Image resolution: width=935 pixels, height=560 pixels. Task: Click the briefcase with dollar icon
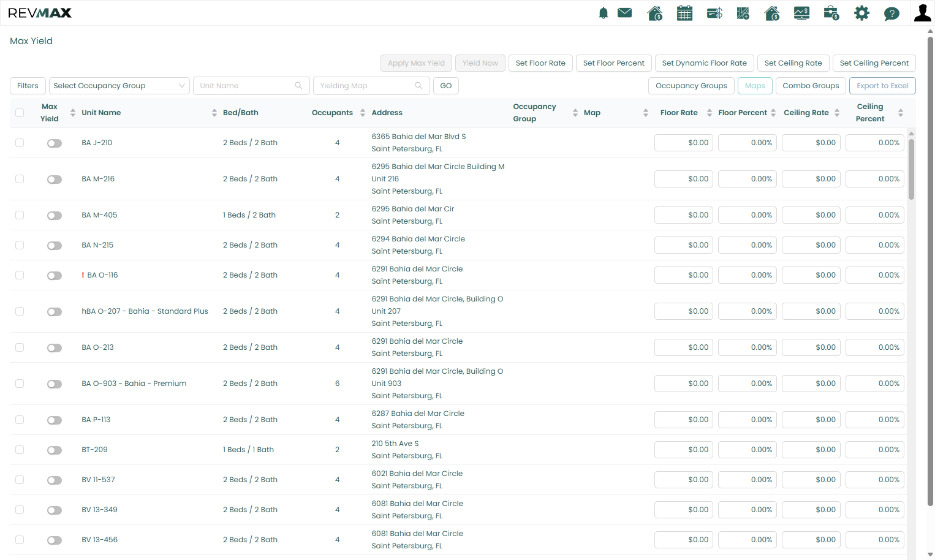831,13
